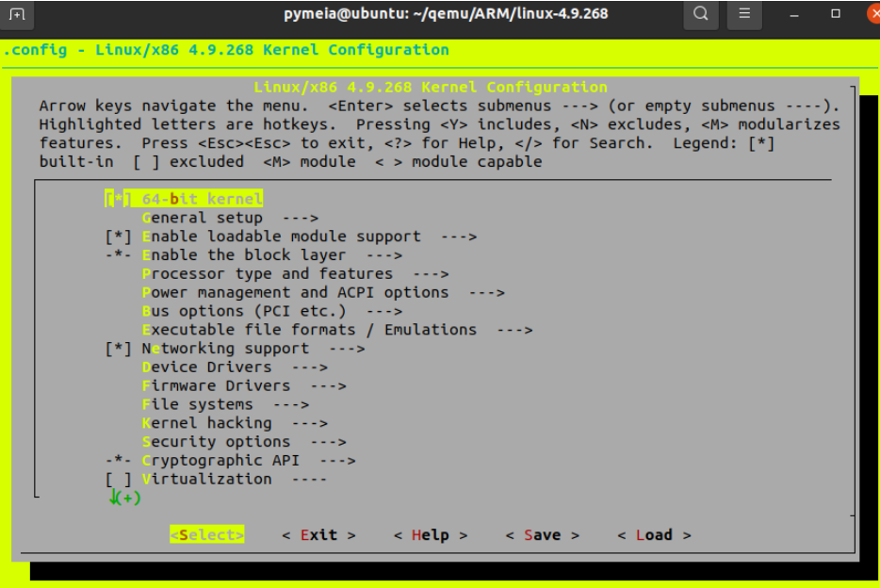Open the terminal hamburger menu
880x588 pixels.
[744, 13]
